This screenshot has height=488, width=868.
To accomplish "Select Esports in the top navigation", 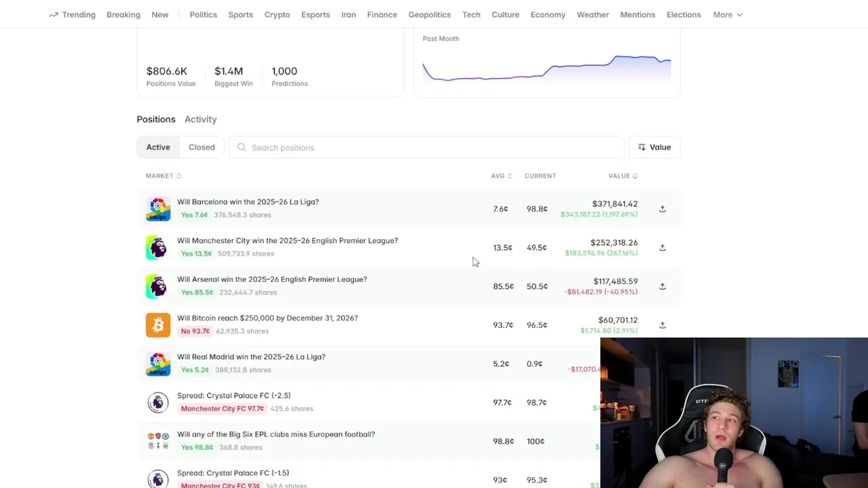I will pyautogui.click(x=315, y=14).
